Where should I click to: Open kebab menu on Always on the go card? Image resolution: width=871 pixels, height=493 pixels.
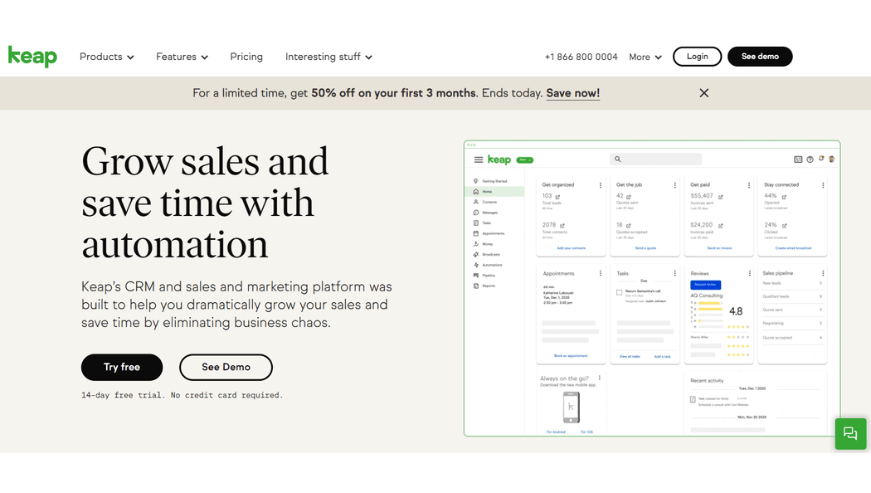599,378
